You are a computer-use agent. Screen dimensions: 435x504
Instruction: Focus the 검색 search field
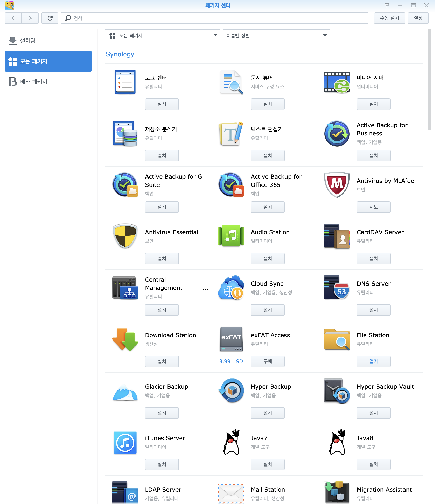(214, 18)
